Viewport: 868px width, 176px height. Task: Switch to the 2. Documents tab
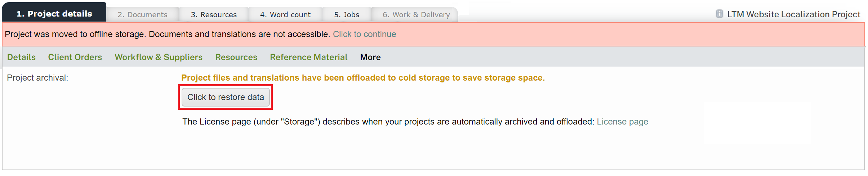[x=142, y=15]
